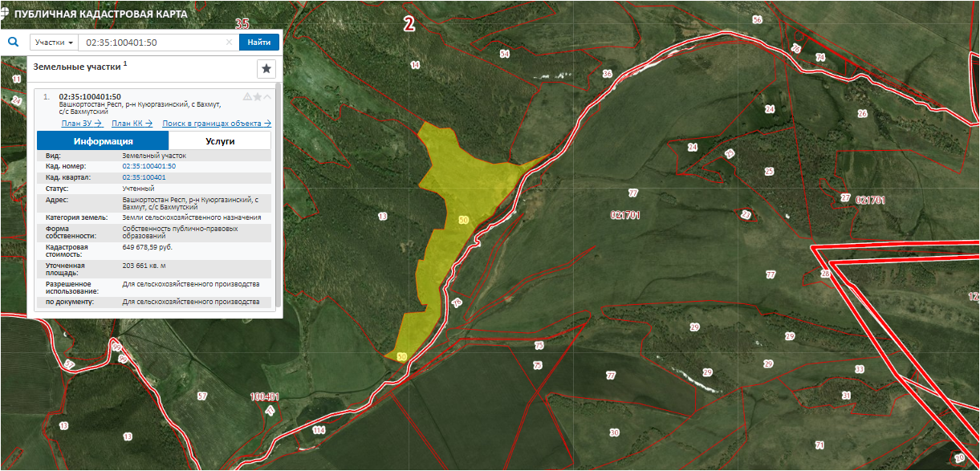Image resolution: width=980 pixels, height=471 pixels.
Task: Open the План ЗУ link
Action: pyautogui.click(x=82, y=124)
